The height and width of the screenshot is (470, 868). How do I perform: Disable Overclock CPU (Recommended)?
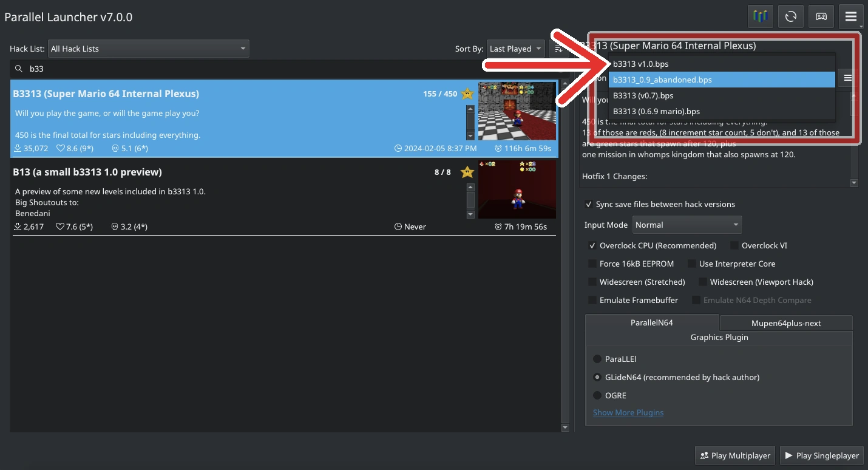pos(592,245)
